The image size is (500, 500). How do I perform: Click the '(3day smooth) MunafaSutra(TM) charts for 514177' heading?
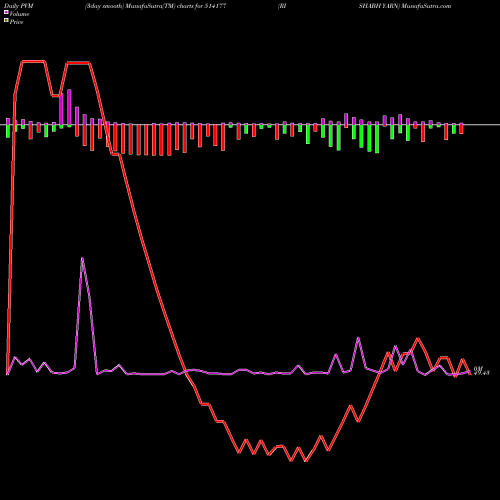(155, 6)
